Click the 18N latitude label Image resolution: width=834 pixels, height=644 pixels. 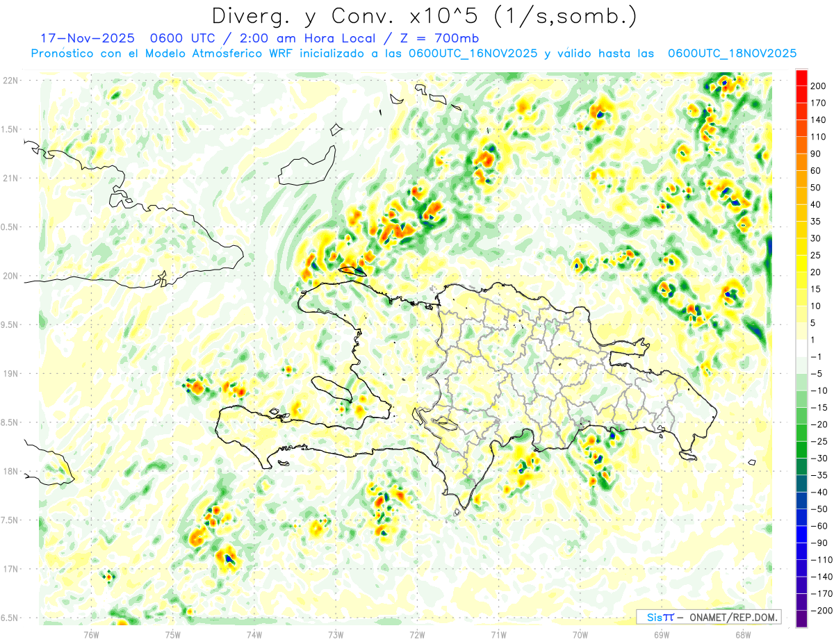[10, 471]
